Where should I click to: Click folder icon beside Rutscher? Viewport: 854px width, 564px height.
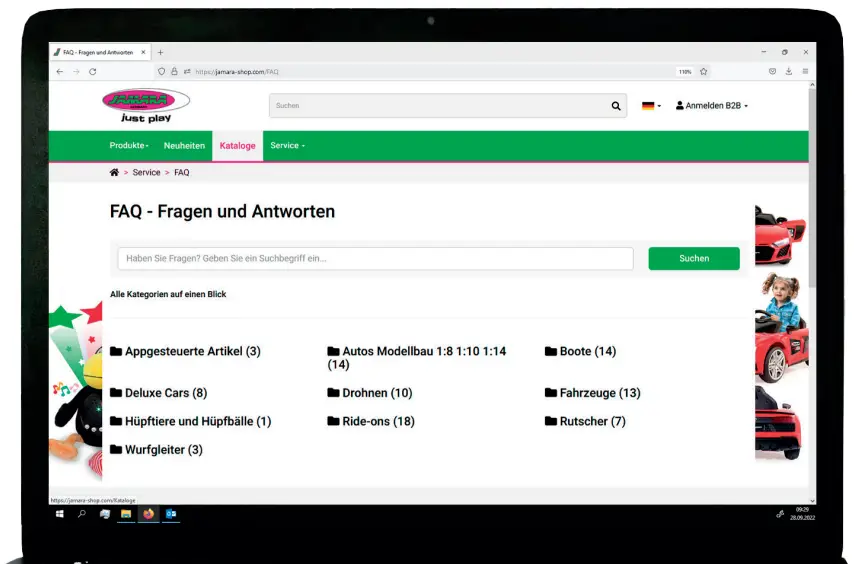[x=551, y=421]
